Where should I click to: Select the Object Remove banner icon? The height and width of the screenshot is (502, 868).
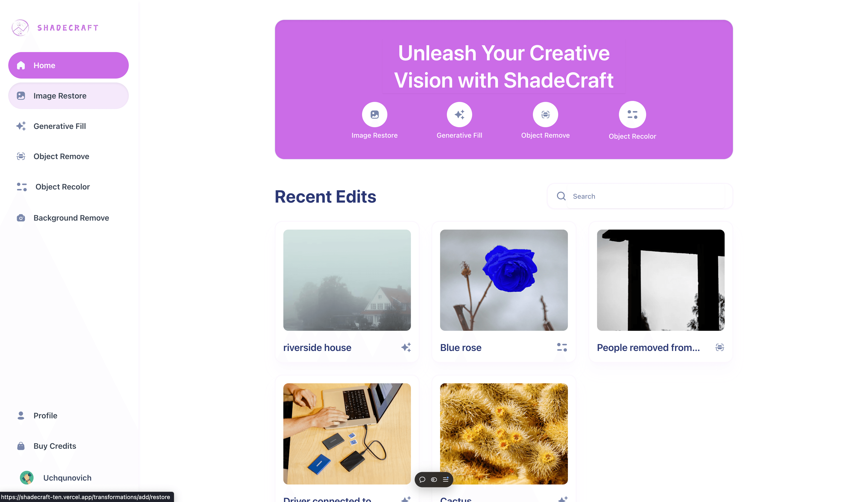(545, 115)
